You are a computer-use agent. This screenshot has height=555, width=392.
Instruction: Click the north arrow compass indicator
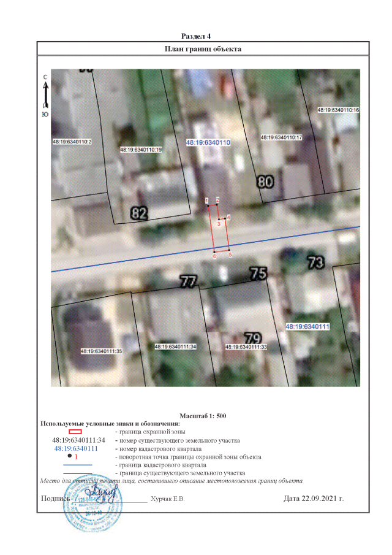point(45,95)
